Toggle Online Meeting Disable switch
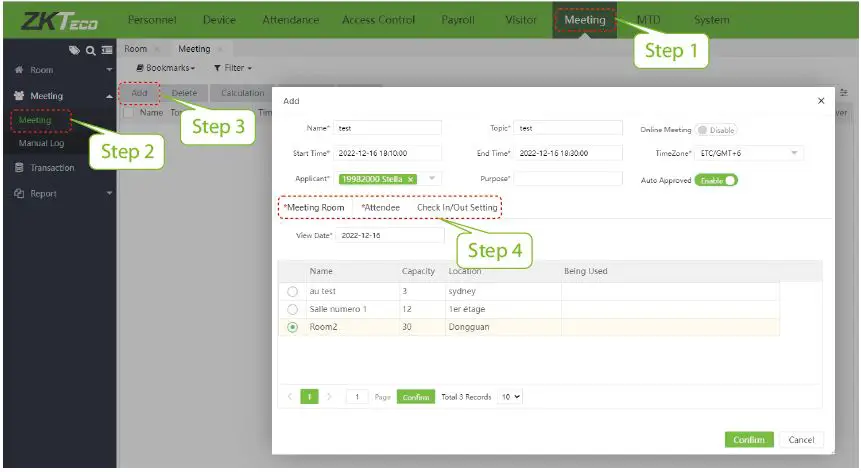Viewport: 861px width, 472px height. pos(716,130)
